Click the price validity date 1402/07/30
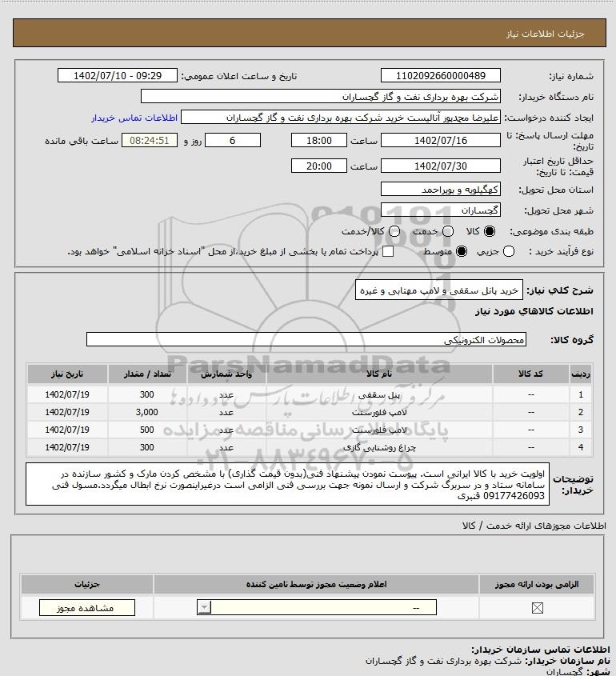 [441, 166]
